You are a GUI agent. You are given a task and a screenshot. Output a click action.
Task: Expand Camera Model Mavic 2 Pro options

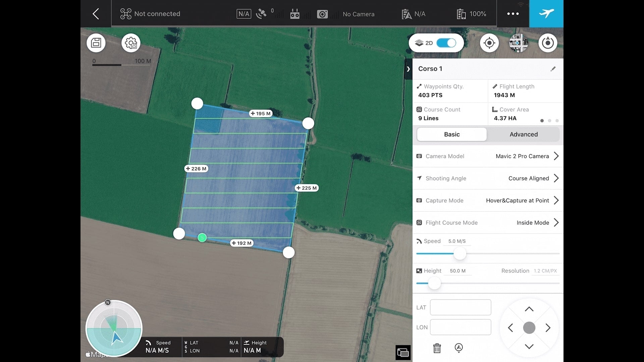(556, 156)
